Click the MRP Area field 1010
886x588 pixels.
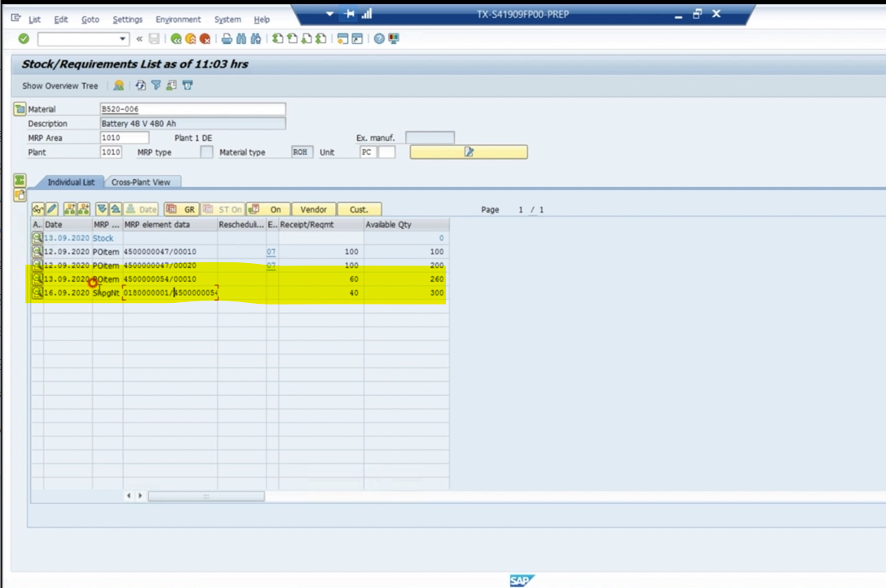pyautogui.click(x=124, y=138)
